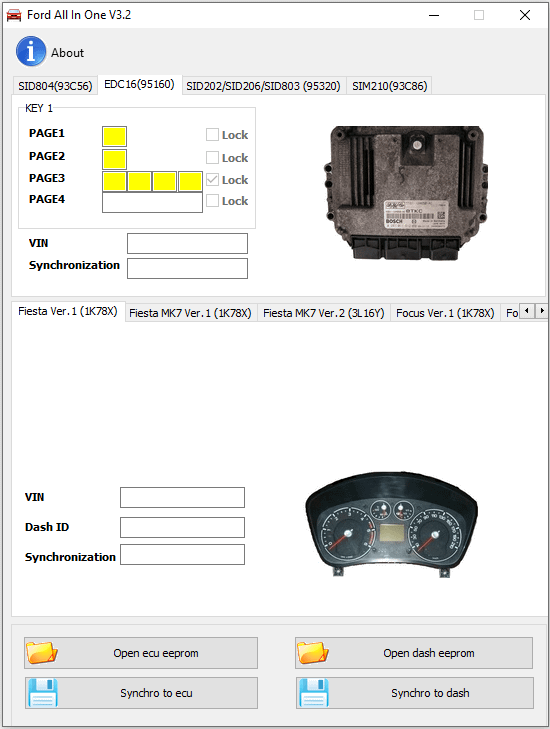This screenshot has height=729, width=550.
Task: Select the Fiesta MK7 Ver.2 (3L16Y) tab
Action: pyautogui.click(x=324, y=313)
